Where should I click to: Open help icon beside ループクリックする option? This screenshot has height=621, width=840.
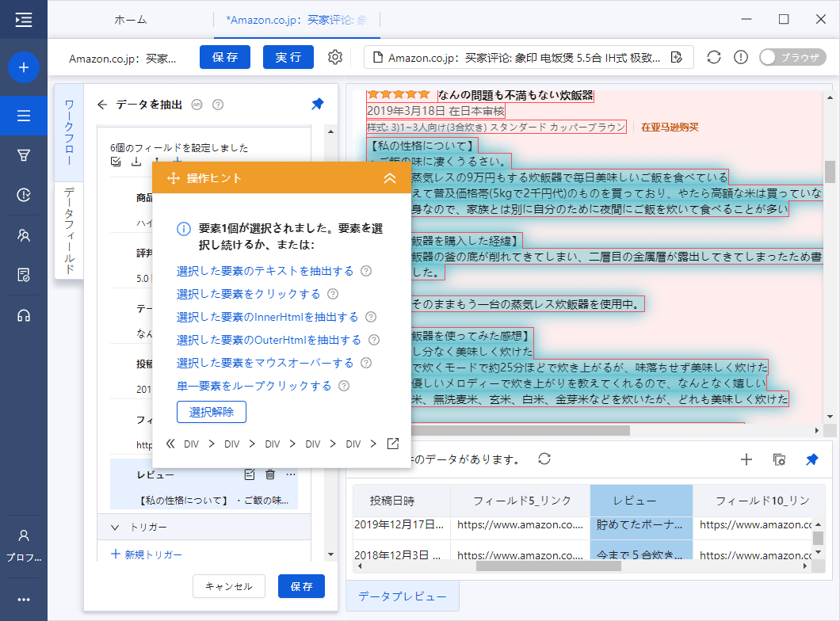tap(344, 386)
